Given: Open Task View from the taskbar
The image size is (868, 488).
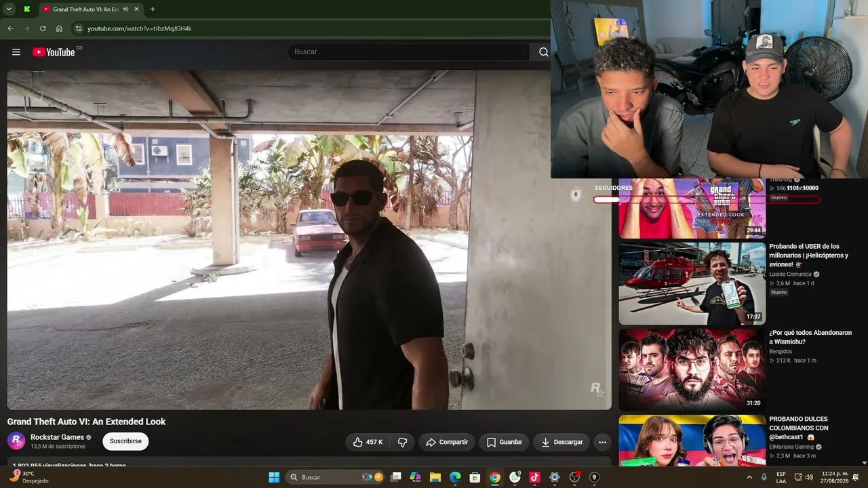Looking at the screenshot, I should pos(396,477).
